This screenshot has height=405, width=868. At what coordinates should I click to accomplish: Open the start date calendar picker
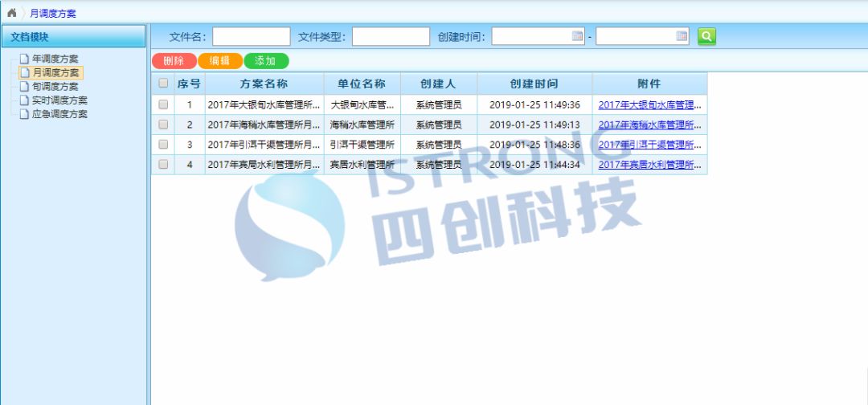[577, 36]
